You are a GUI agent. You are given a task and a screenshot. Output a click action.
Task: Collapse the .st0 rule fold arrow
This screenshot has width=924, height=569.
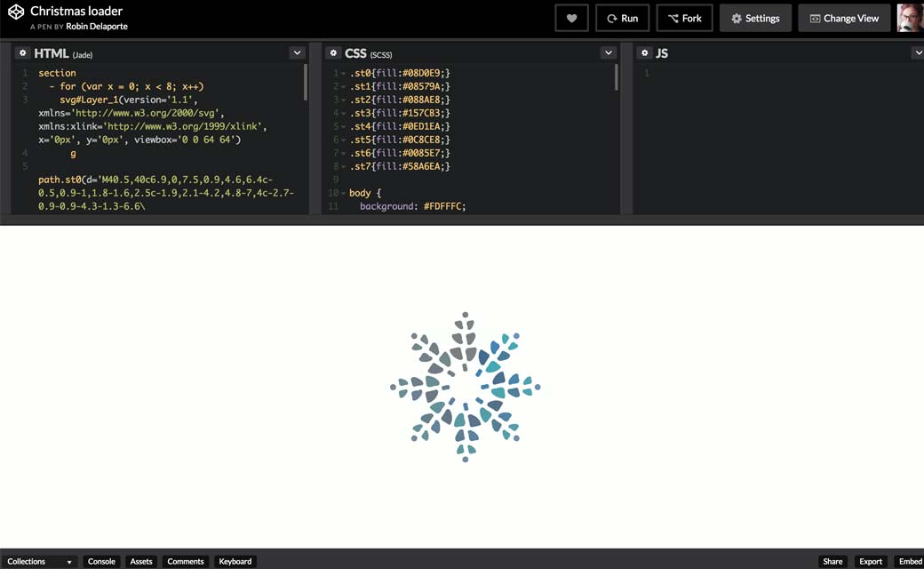[343, 73]
